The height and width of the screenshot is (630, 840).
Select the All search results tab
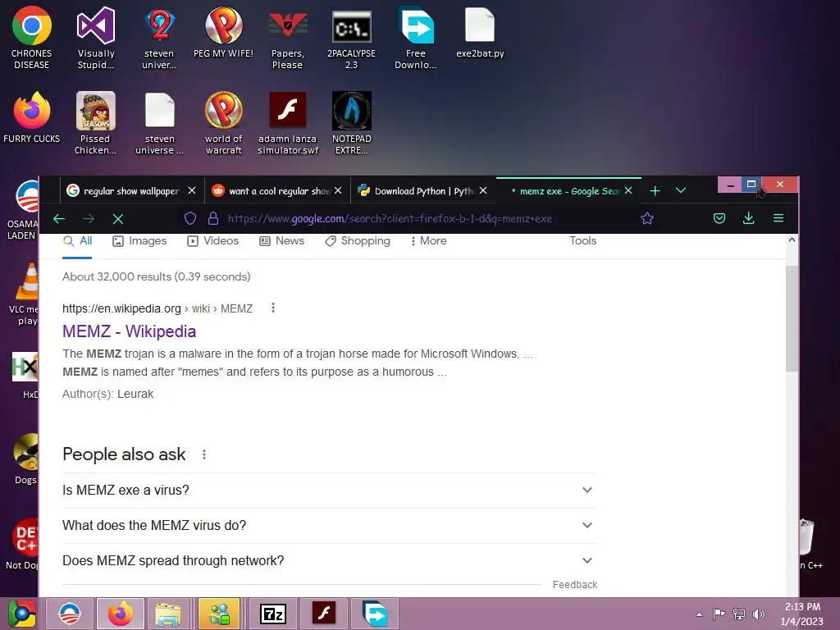pos(78,241)
